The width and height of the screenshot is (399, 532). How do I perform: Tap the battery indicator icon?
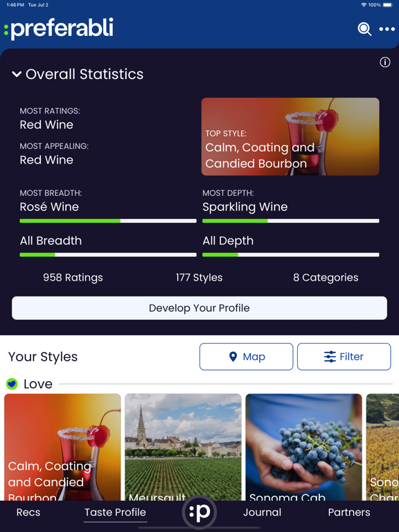pos(387,5)
